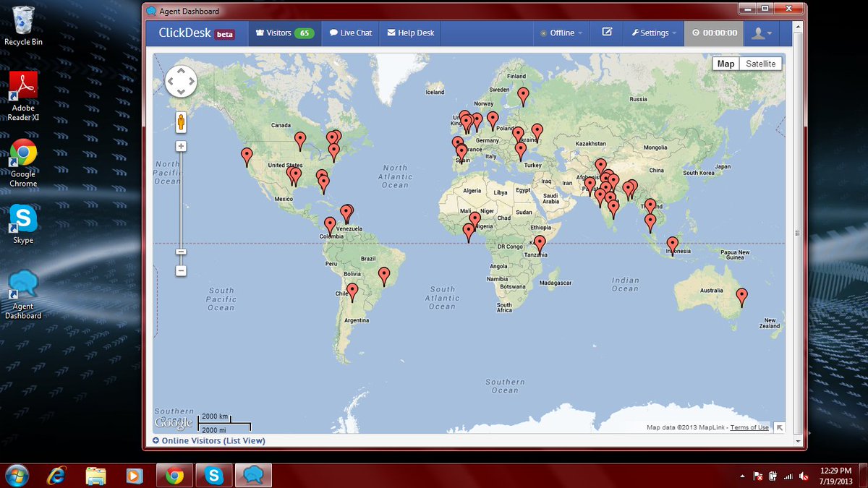
Task: Click the map corner diagonal arrow button
Action: pyautogui.click(x=779, y=427)
